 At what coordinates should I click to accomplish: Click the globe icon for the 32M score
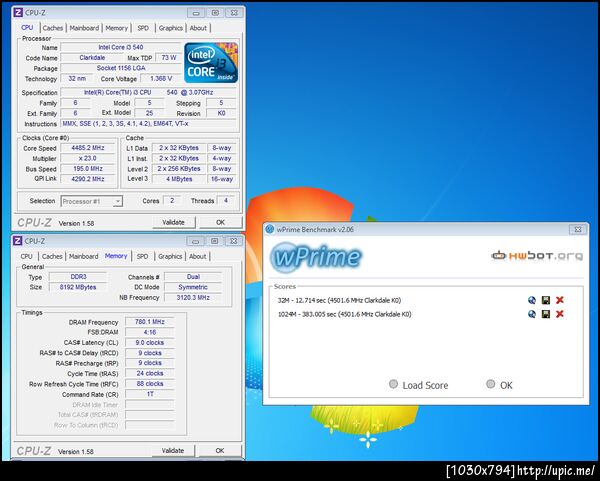(x=532, y=300)
